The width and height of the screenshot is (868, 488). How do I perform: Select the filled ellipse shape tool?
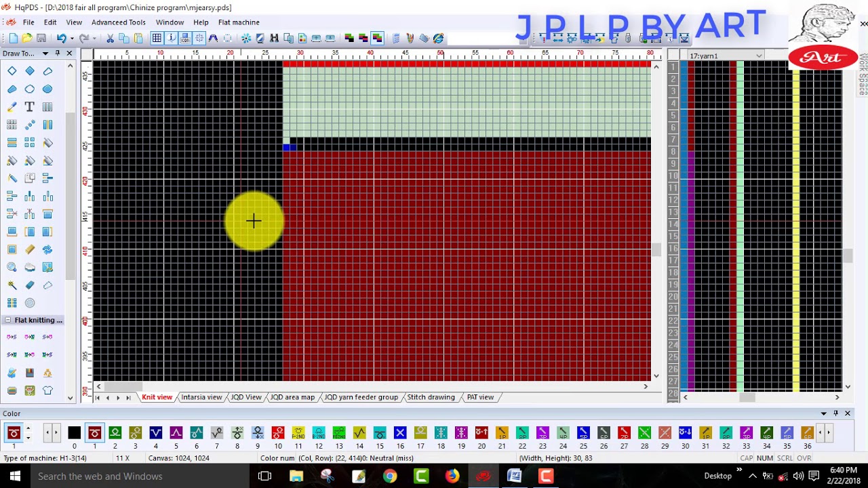47,89
